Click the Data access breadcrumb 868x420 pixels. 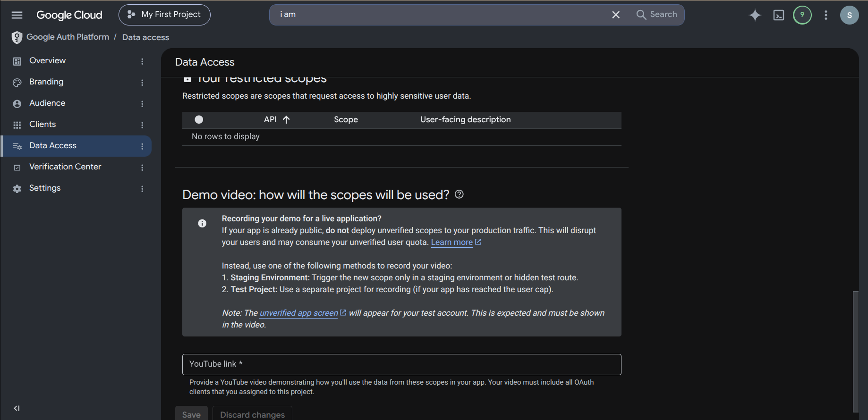click(145, 37)
